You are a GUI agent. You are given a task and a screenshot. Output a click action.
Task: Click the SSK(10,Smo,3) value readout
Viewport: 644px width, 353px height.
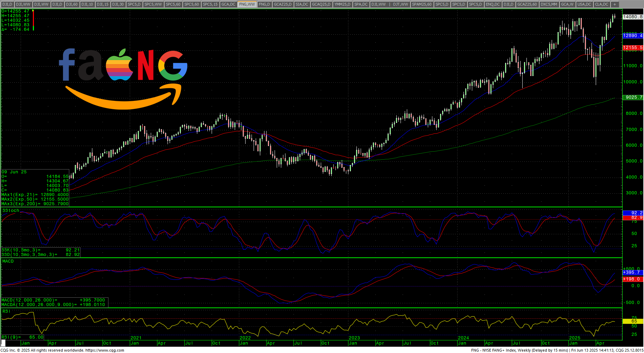(41, 250)
